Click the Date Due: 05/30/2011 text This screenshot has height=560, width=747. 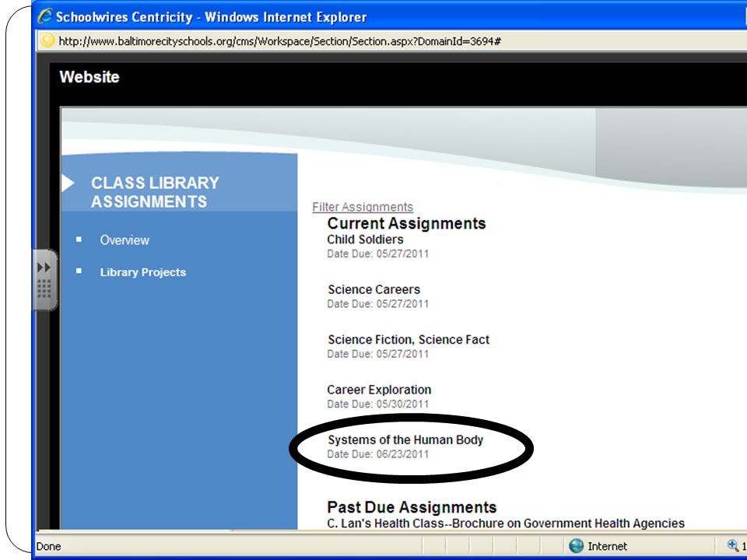pyautogui.click(x=378, y=404)
